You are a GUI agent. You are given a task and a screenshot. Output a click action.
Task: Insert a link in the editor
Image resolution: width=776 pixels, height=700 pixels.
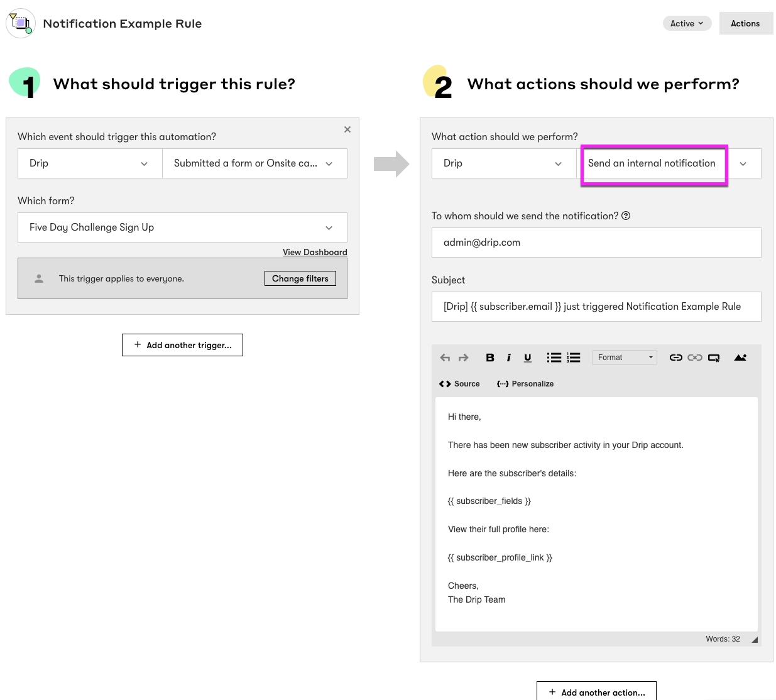coord(676,358)
